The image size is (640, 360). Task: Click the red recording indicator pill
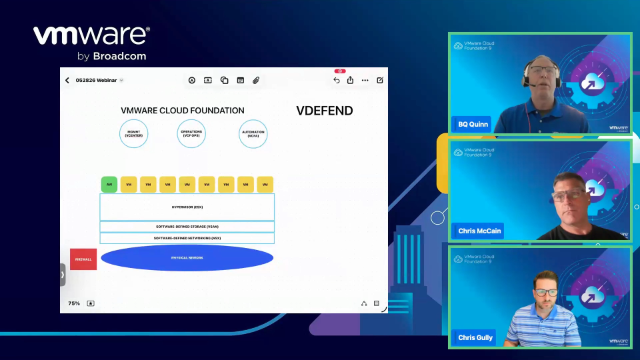340,71
